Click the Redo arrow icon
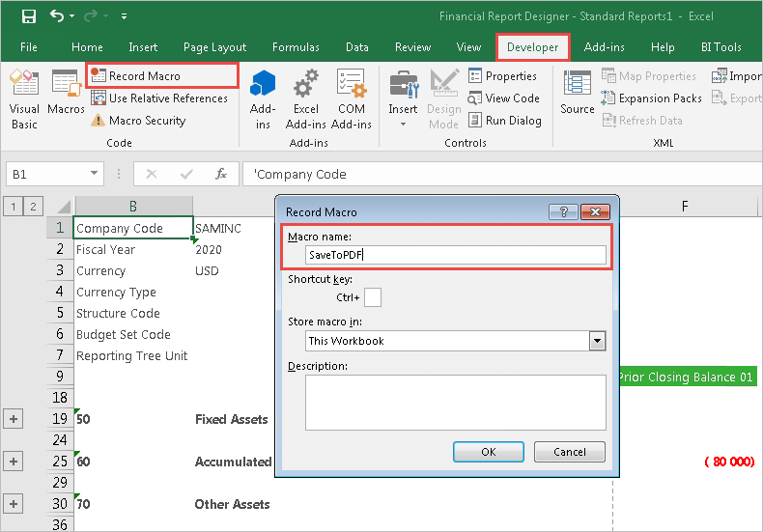This screenshot has height=532, width=763. (91, 16)
